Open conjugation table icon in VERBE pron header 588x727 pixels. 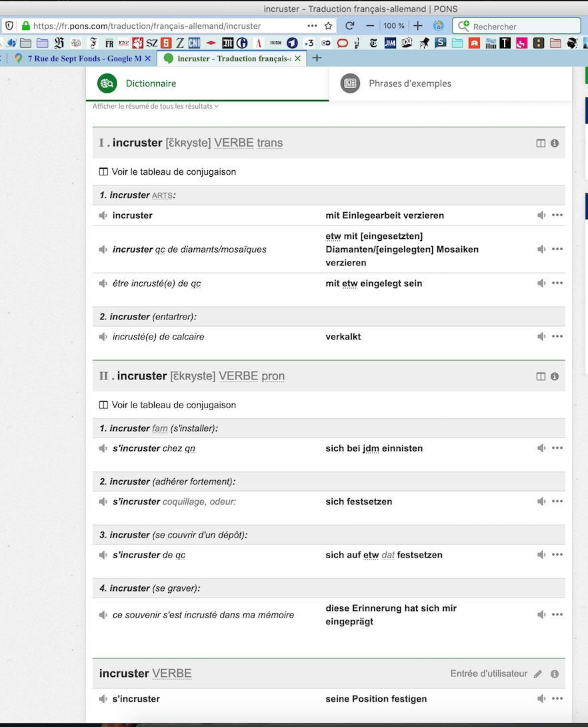[x=541, y=376]
